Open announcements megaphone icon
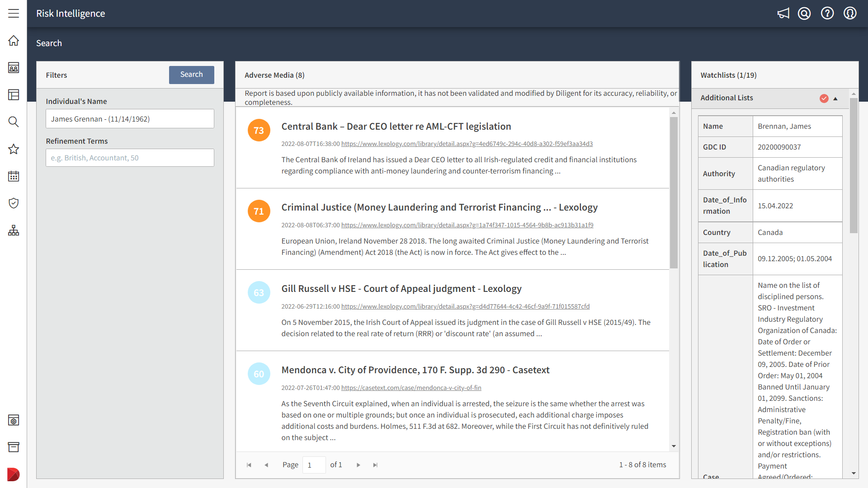Viewport: 868px width, 488px height. pyautogui.click(x=783, y=14)
